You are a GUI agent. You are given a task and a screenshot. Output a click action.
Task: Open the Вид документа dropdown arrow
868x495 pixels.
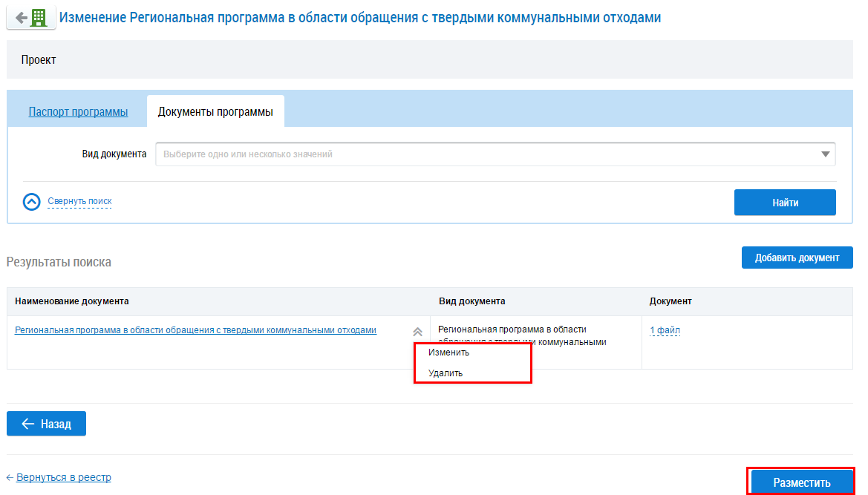(x=825, y=154)
